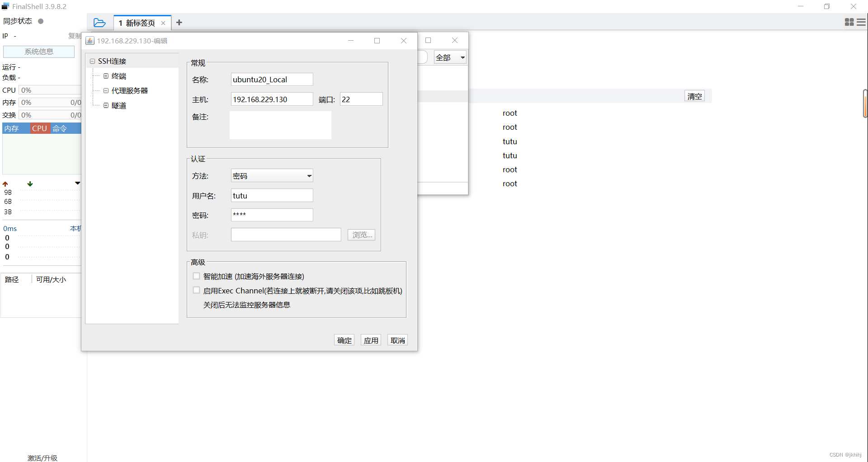Click the sync status indicator dot
This screenshot has width=868, height=462.
click(40, 21)
